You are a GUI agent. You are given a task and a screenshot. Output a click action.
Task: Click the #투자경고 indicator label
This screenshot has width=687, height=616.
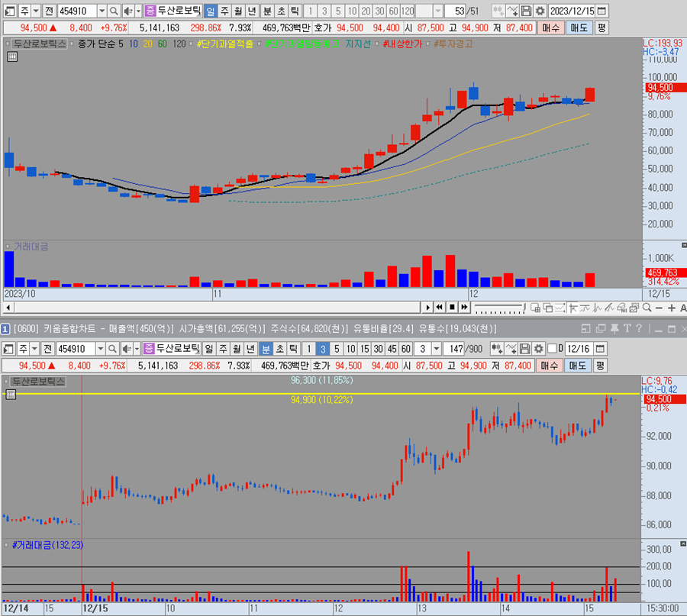coord(453,44)
